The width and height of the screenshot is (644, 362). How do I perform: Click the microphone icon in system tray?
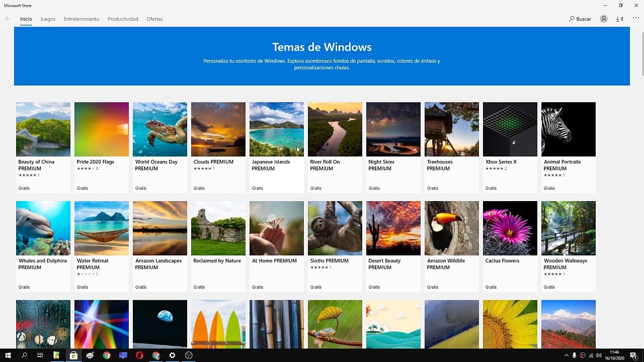click(574, 355)
